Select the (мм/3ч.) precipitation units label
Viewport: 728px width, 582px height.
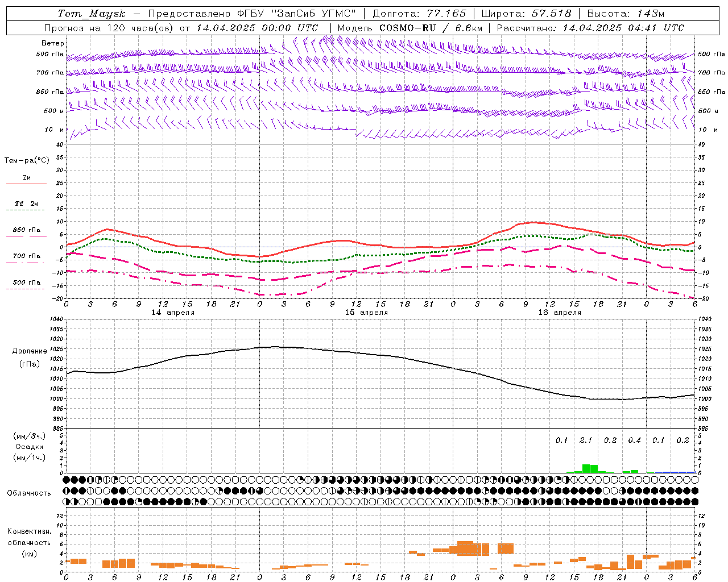point(30,436)
